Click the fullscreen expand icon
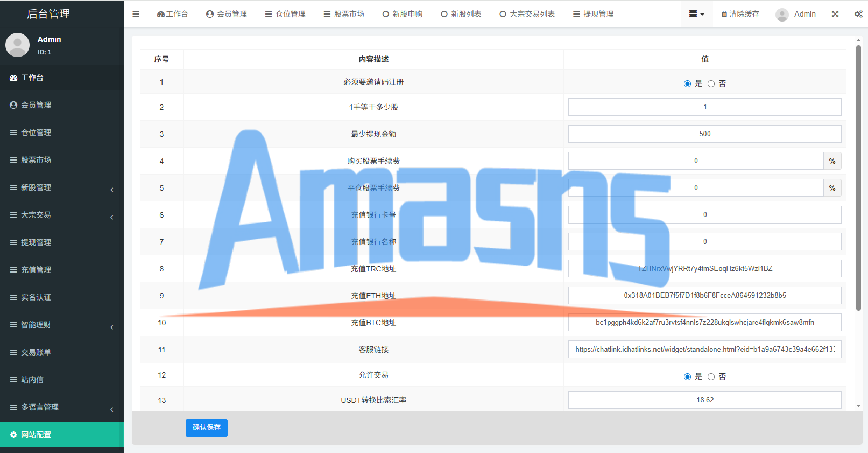The width and height of the screenshot is (868, 453). [835, 14]
